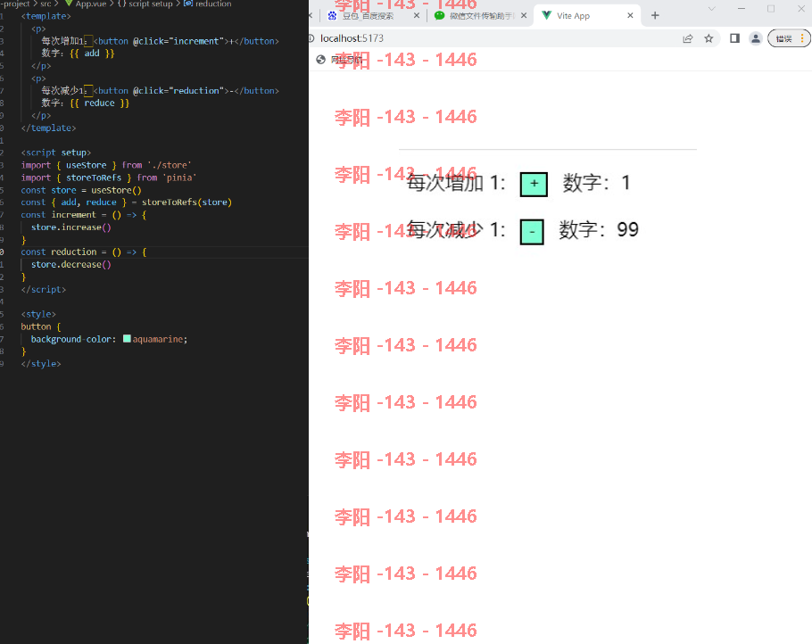Open the Chrome side panel icon
The image size is (812, 644).
(x=734, y=38)
